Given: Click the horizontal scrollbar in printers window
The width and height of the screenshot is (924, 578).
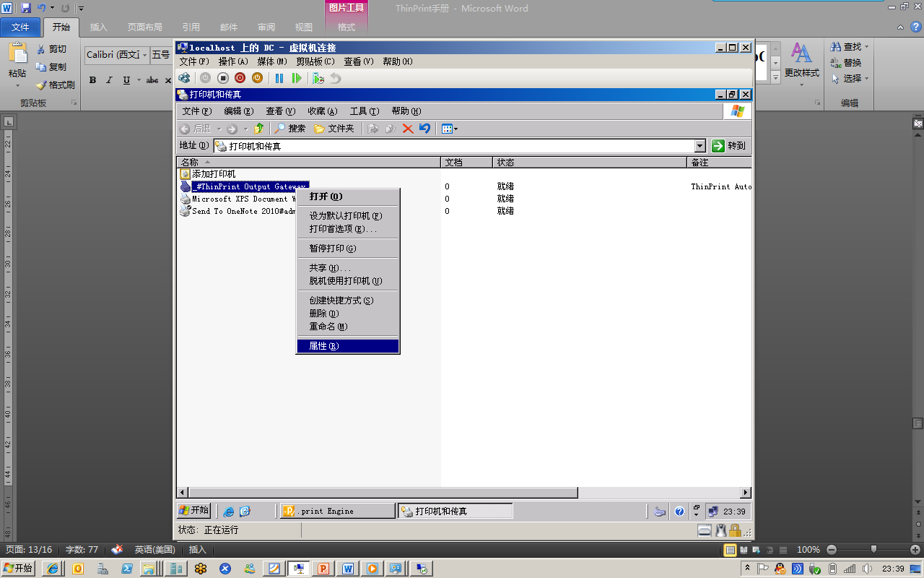Looking at the screenshot, I should pos(383,493).
